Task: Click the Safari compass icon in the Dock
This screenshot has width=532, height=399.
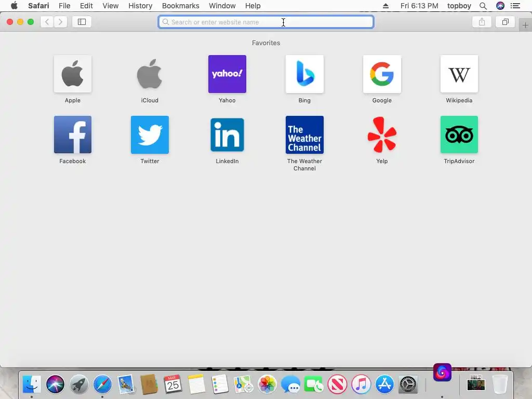Action: [x=102, y=384]
